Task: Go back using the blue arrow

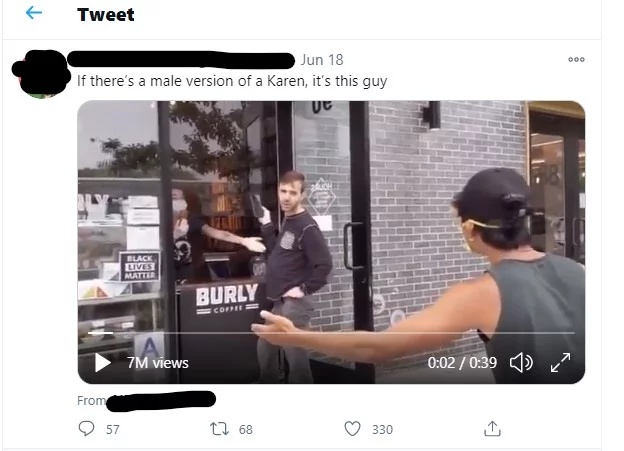Action: [x=34, y=13]
